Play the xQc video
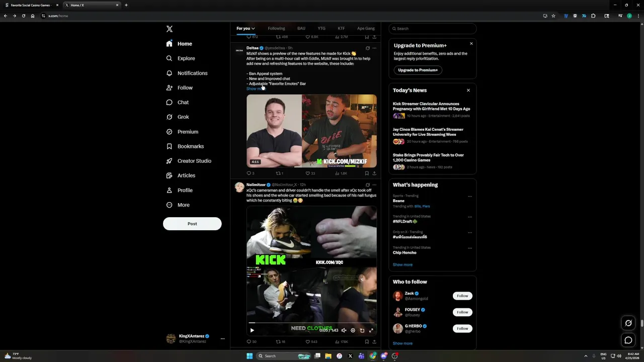The height and width of the screenshot is (362, 644). [x=252, y=330]
